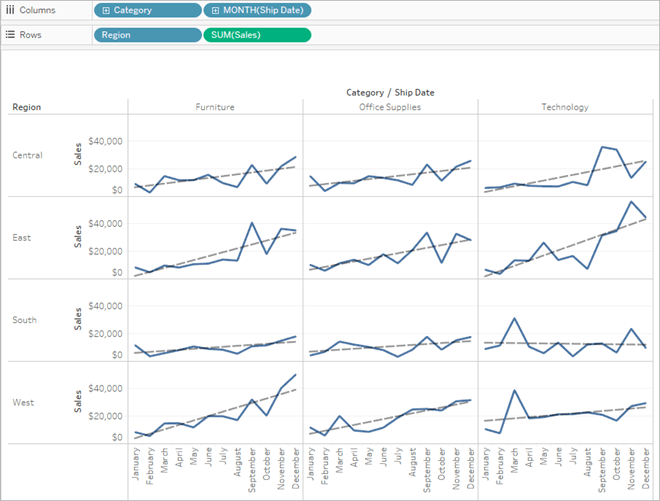Click the March label under Technology
The width and height of the screenshot is (660, 501).
point(514,460)
